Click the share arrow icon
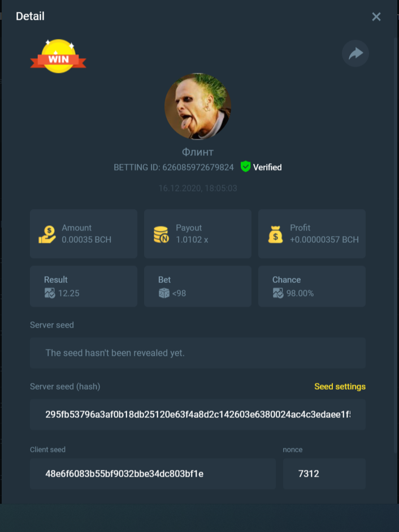The image size is (399, 532). click(x=355, y=53)
